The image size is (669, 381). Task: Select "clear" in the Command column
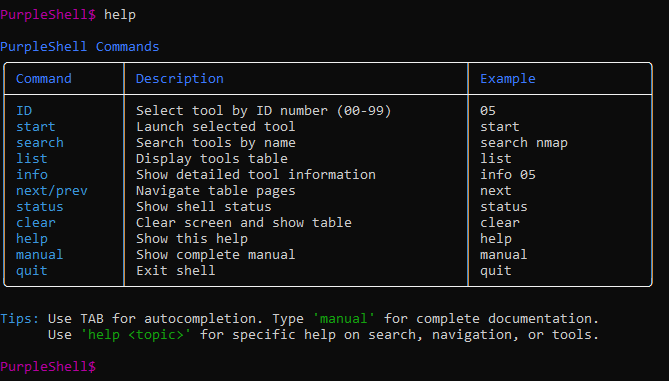coord(36,223)
